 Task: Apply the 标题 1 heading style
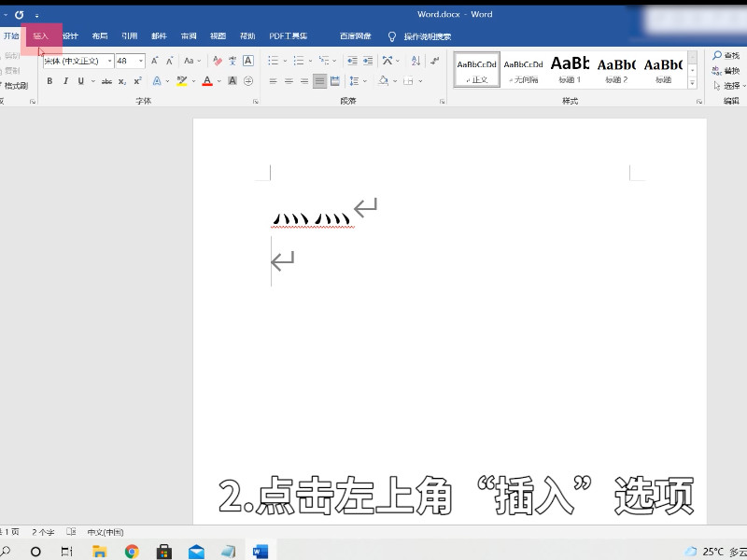click(x=570, y=70)
